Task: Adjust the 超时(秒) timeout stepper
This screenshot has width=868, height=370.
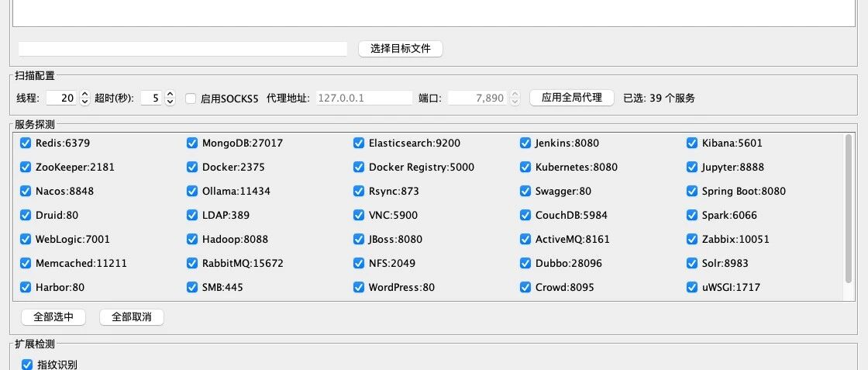Action: [170, 98]
